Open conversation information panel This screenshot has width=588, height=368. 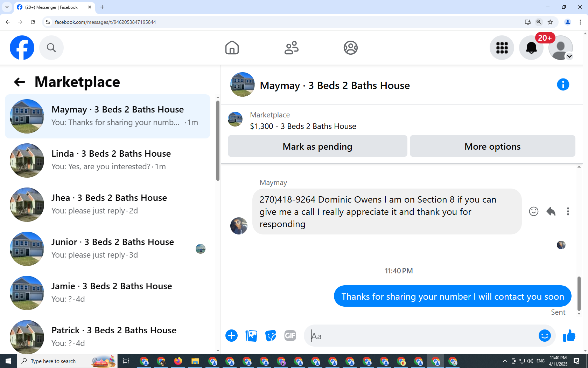point(563,84)
